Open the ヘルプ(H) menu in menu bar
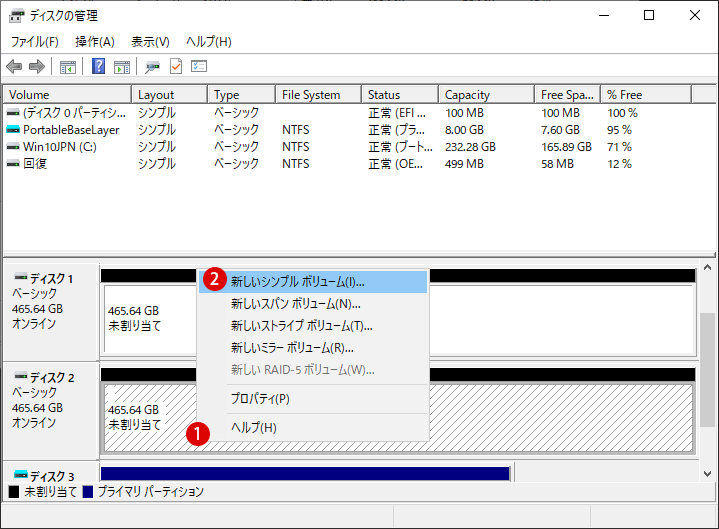 tap(209, 42)
